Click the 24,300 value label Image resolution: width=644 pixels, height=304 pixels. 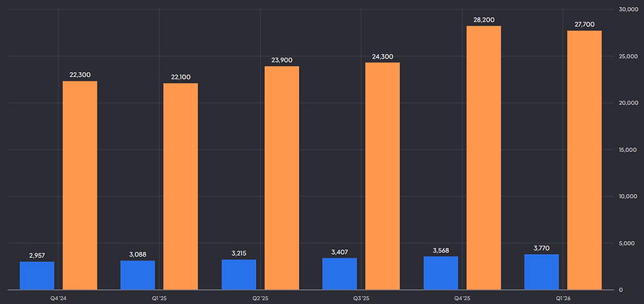pos(382,57)
